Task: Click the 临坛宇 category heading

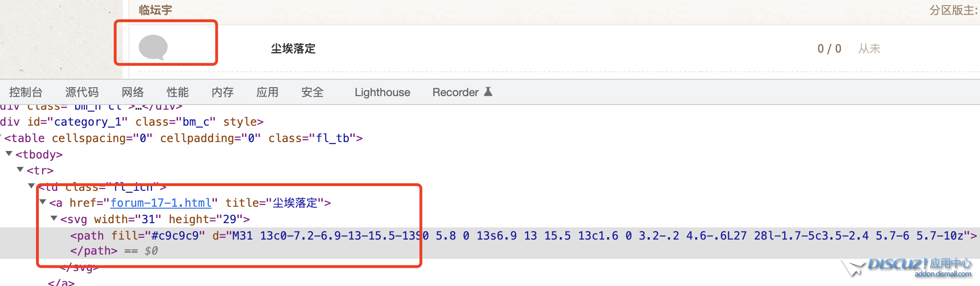Action: (x=156, y=10)
